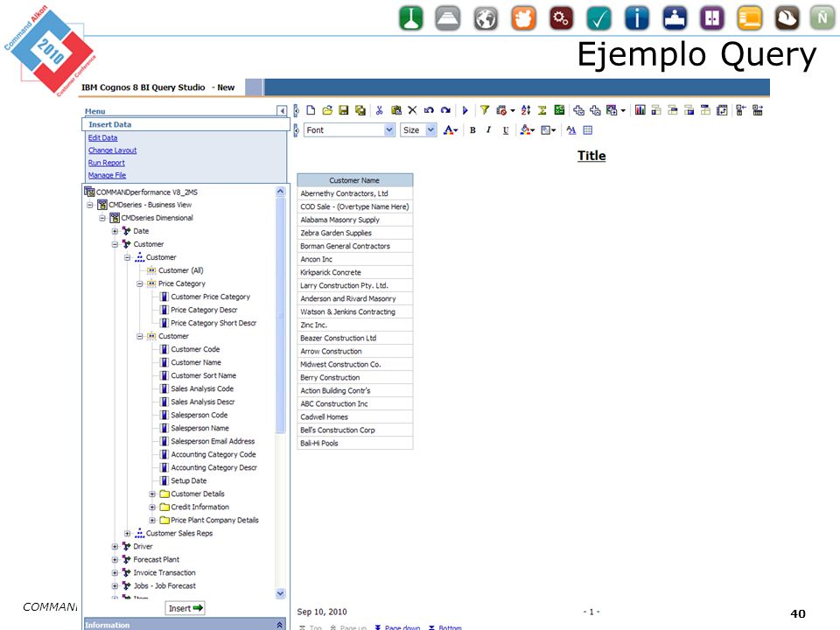Viewport: 840px width, 630px height.
Task: Click dark red gears icon top bar
Action: pos(561,18)
